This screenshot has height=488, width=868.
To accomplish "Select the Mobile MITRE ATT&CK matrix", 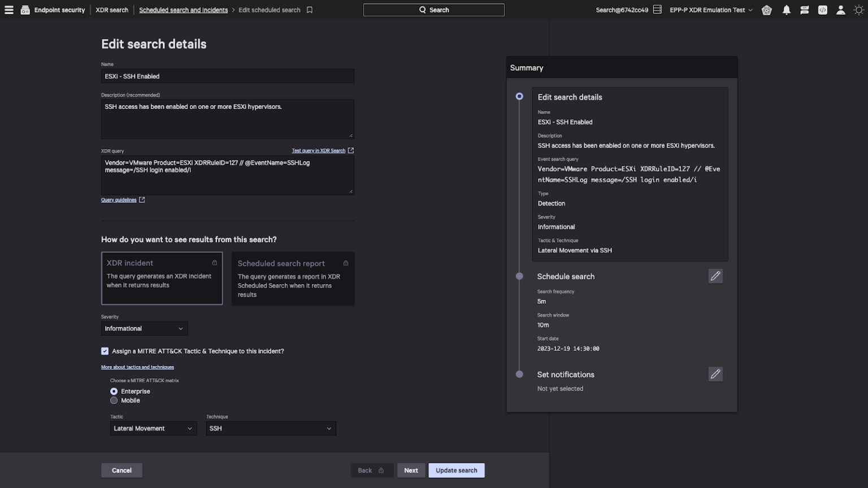I will pyautogui.click(x=114, y=400).
